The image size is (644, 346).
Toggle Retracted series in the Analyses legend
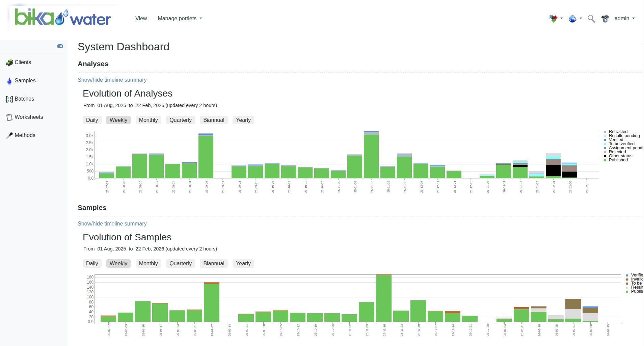618,132
